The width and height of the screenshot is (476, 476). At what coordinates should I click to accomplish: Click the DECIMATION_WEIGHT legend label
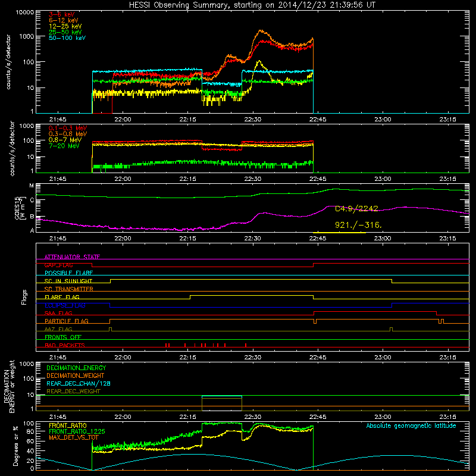point(76,375)
